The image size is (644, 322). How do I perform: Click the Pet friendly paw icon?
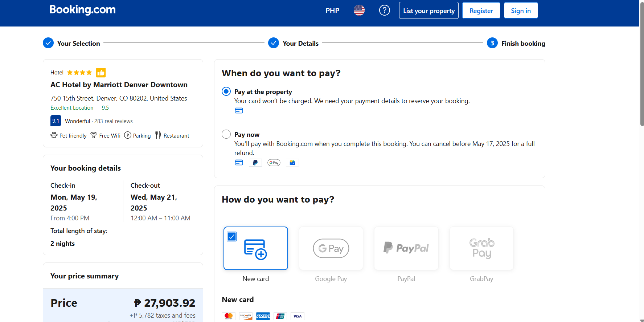[54, 135]
